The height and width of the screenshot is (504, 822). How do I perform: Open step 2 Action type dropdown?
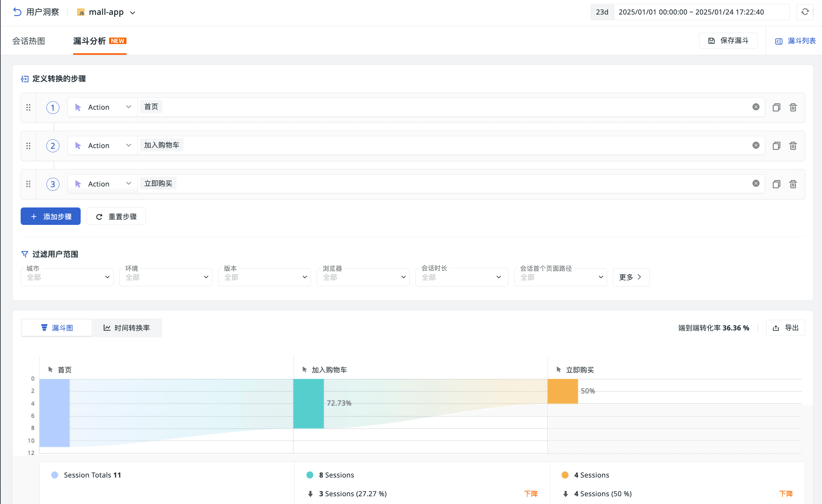point(103,146)
